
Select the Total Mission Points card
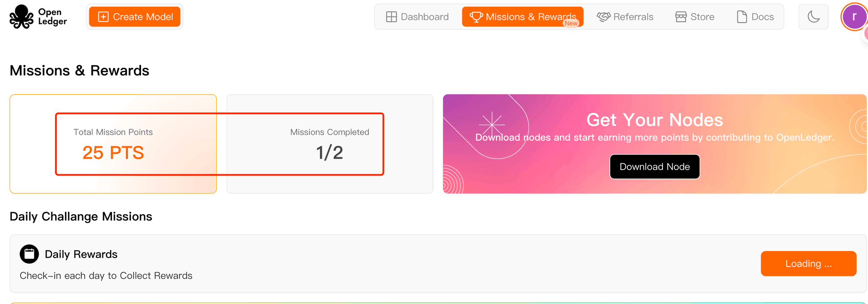pos(113,144)
